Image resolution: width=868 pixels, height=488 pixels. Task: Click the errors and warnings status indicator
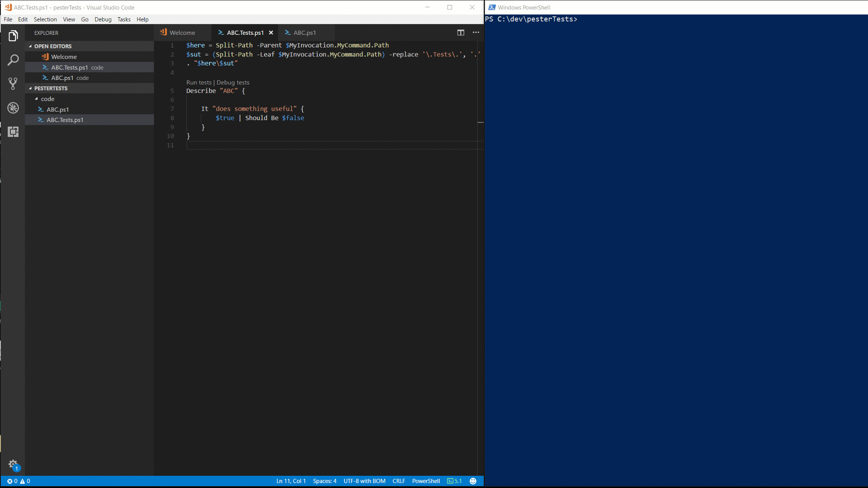[19, 481]
